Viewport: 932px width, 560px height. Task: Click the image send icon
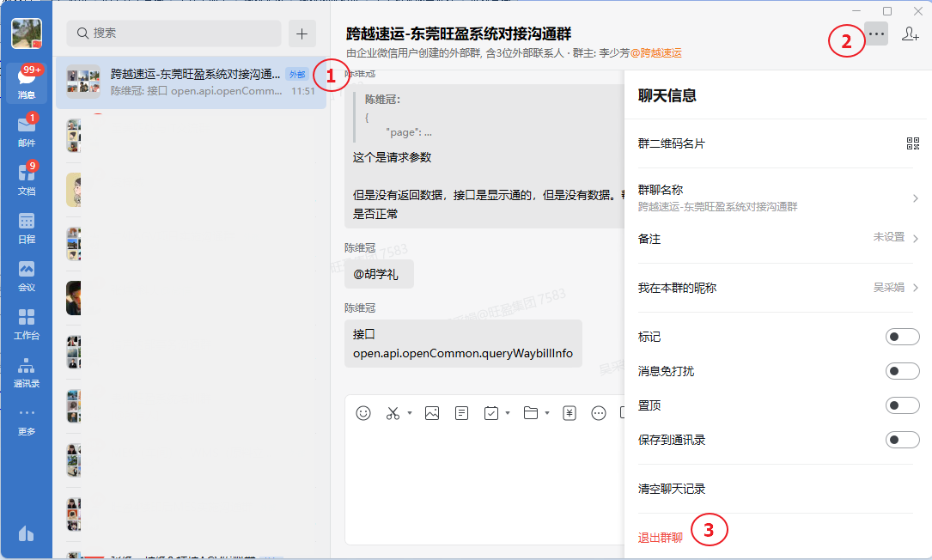click(432, 413)
